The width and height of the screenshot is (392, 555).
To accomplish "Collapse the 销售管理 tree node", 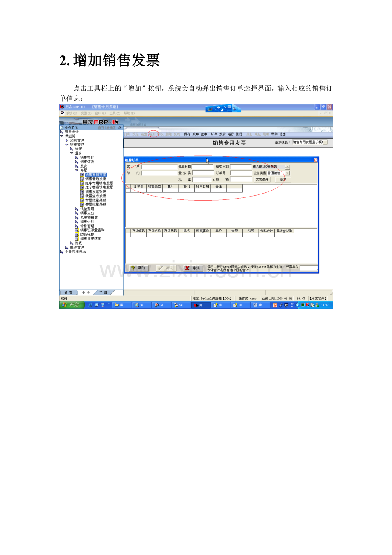I will point(66,145).
